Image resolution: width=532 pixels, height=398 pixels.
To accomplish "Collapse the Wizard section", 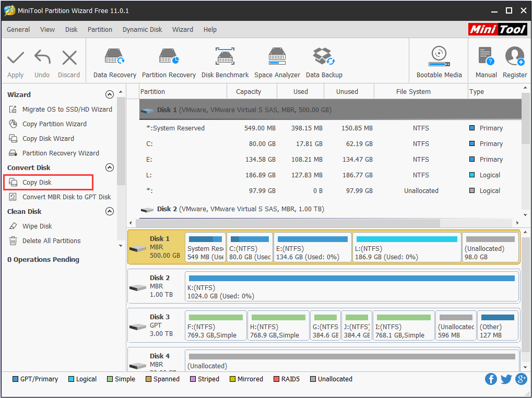I will (x=109, y=94).
